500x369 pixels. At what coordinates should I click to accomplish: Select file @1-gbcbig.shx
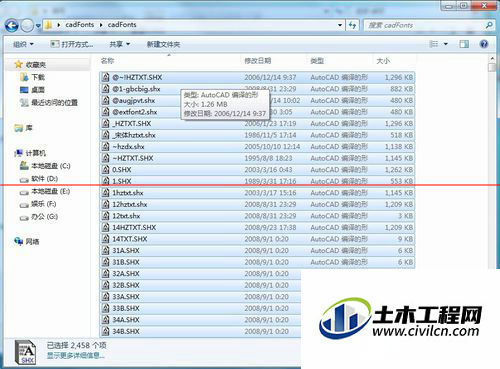pyautogui.click(x=257, y=89)
